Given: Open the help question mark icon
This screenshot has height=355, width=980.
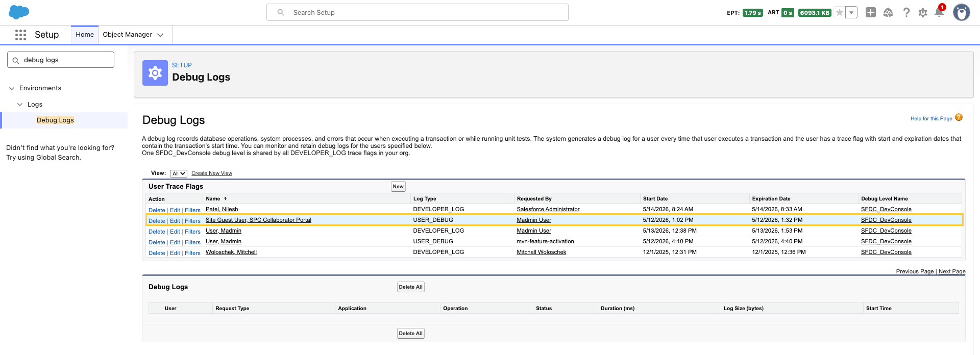Looking at the screenshot, I should (906, 12).
